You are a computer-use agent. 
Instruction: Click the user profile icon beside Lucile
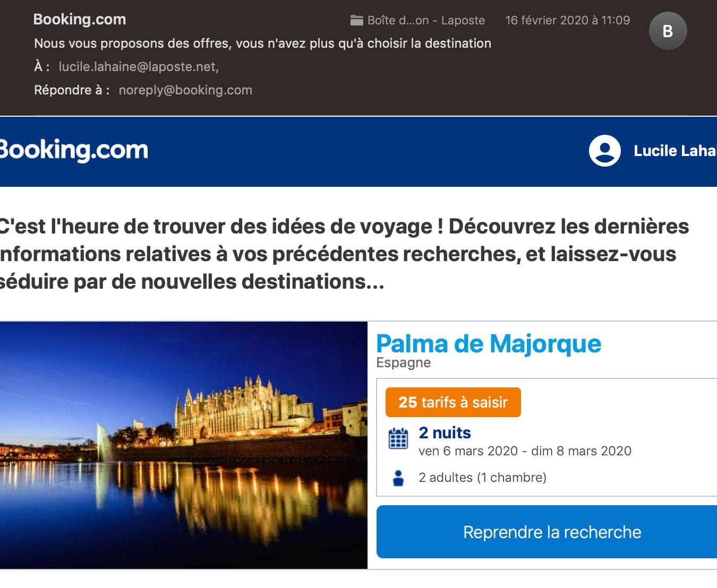(605, 151)
